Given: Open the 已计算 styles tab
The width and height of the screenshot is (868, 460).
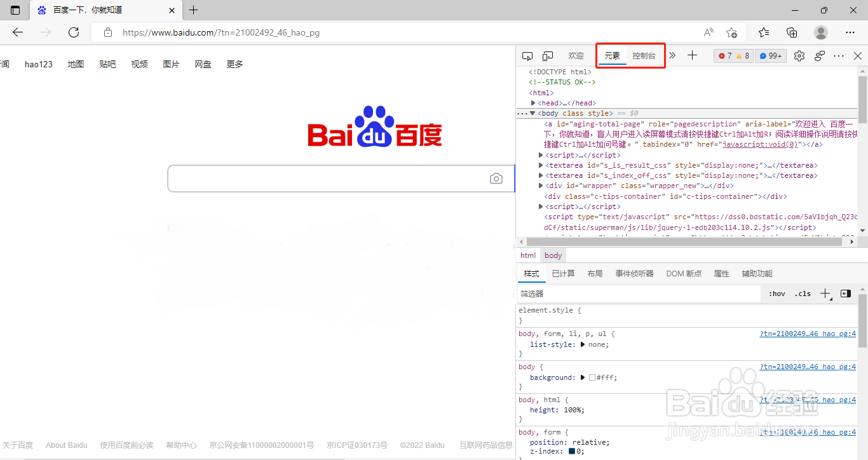Looking at the screenshot, I should coord(563,274).
